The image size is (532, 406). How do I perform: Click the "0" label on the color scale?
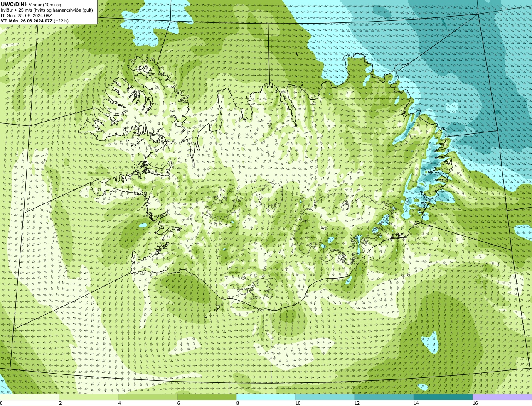pyautogui.click(x=2, y=403)
